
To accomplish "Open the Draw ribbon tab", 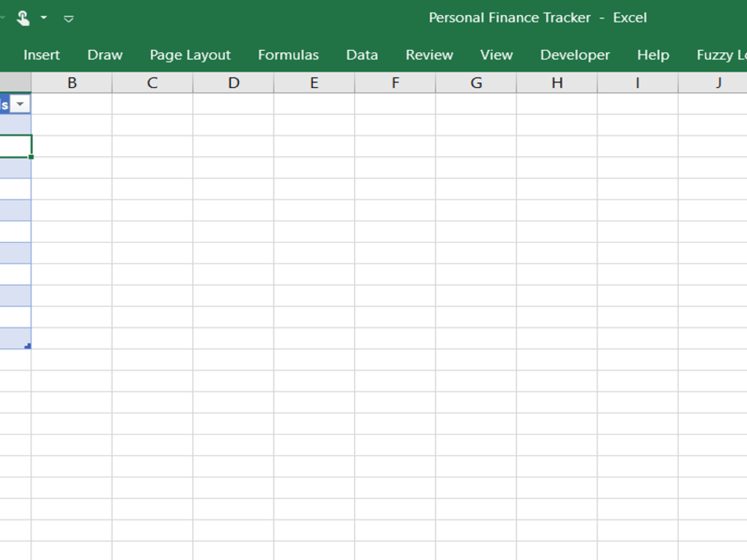I will coord(105,55).
